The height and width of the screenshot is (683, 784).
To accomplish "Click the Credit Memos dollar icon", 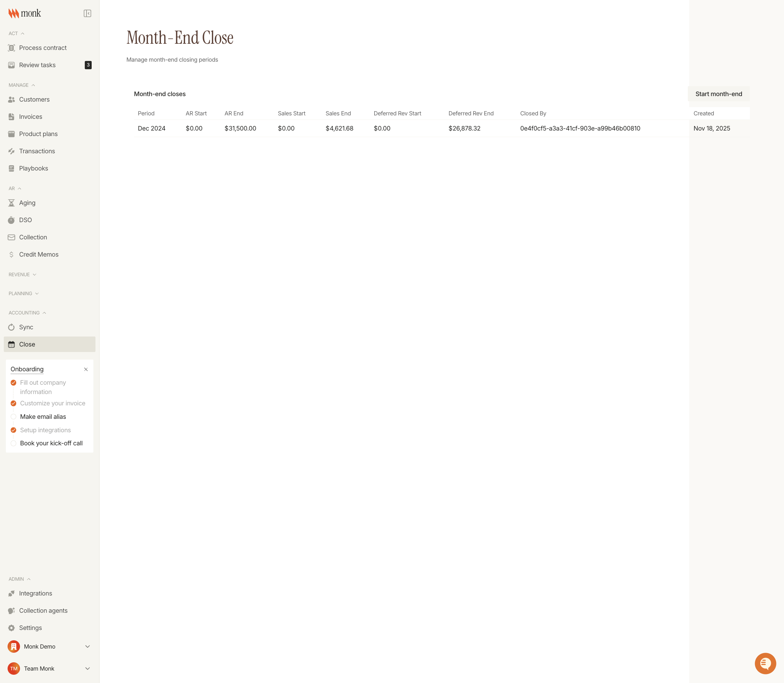I will 11,254.
